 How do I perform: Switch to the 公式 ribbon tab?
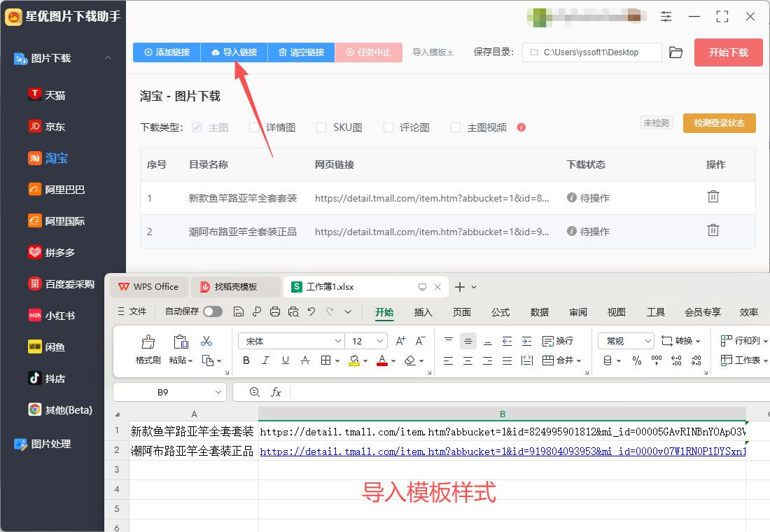click(500, 312)
